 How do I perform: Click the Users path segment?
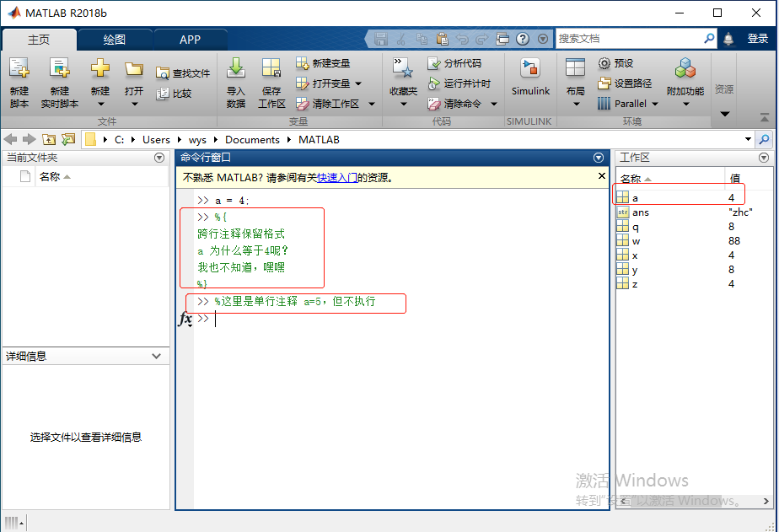[x=157, y=140]
